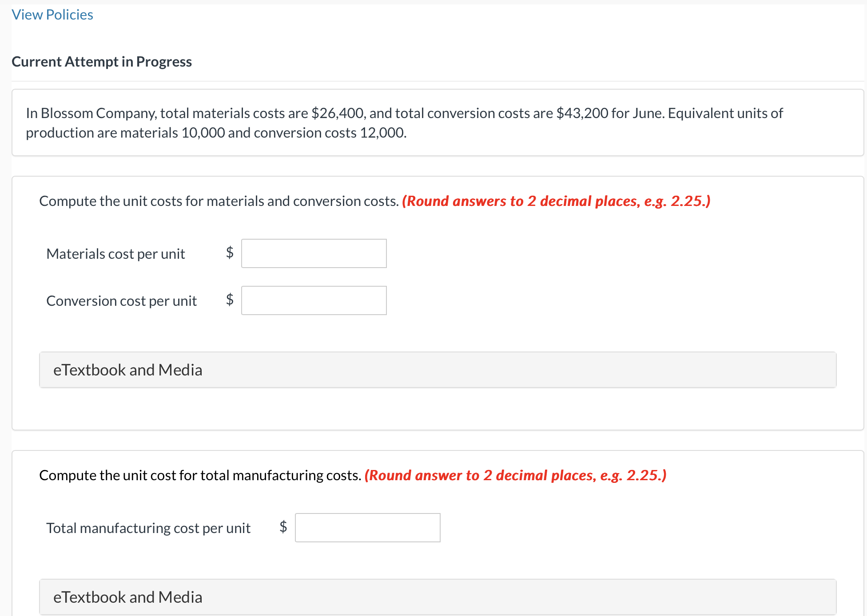Screen dimensions: 867x616
Task: Click the Total manufacturing cost per unit label
Action: click(148, 528)
